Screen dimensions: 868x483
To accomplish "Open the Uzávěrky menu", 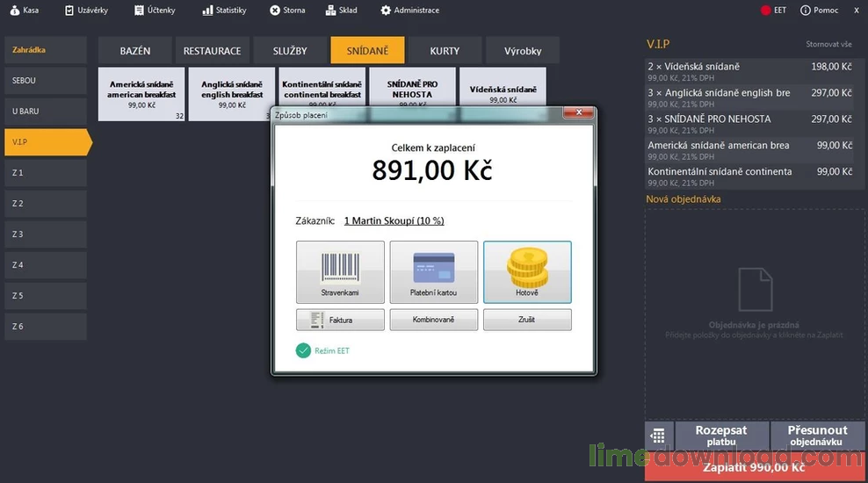I will [x=86, y=10].
